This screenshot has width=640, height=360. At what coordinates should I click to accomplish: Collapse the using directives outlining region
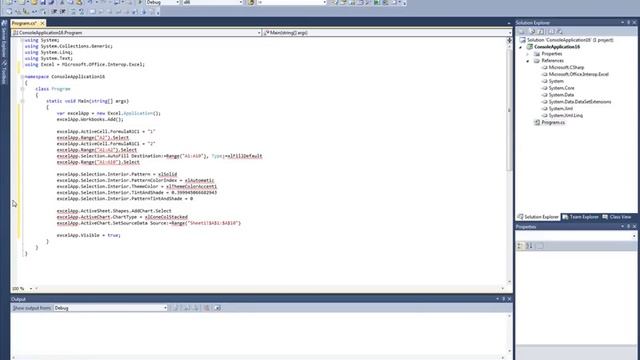pyautogui.click(x=22, y=40)
